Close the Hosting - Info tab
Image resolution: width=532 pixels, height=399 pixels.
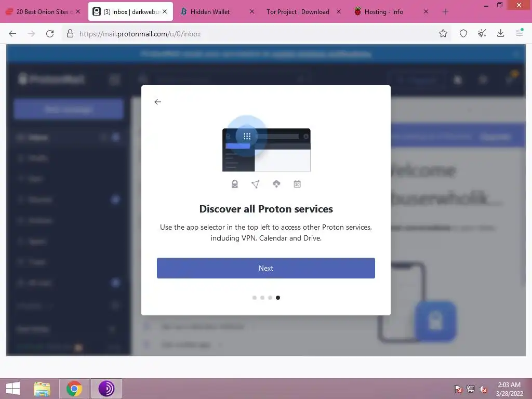click(x=426, y=11)
